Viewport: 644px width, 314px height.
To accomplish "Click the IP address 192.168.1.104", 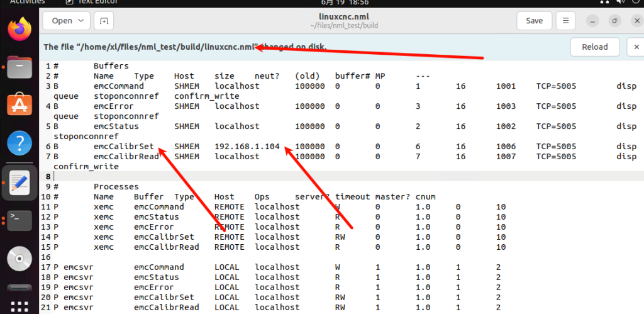I will tap(247, 147).
